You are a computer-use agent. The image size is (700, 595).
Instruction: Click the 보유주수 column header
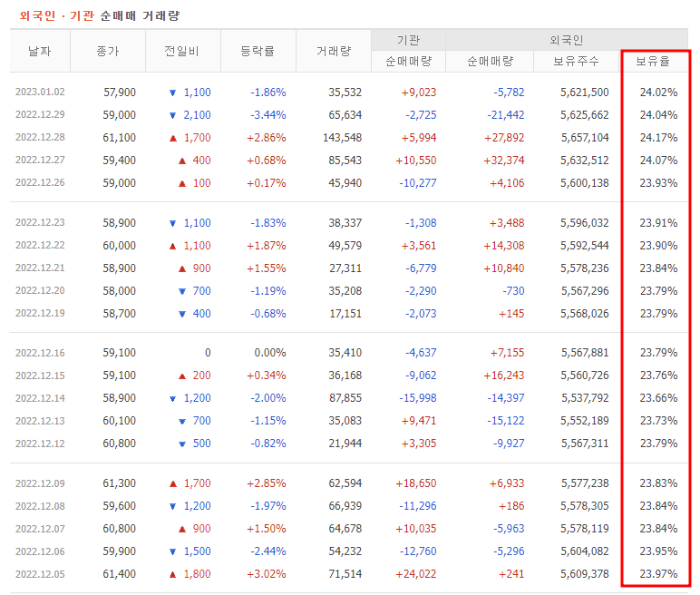576,61
